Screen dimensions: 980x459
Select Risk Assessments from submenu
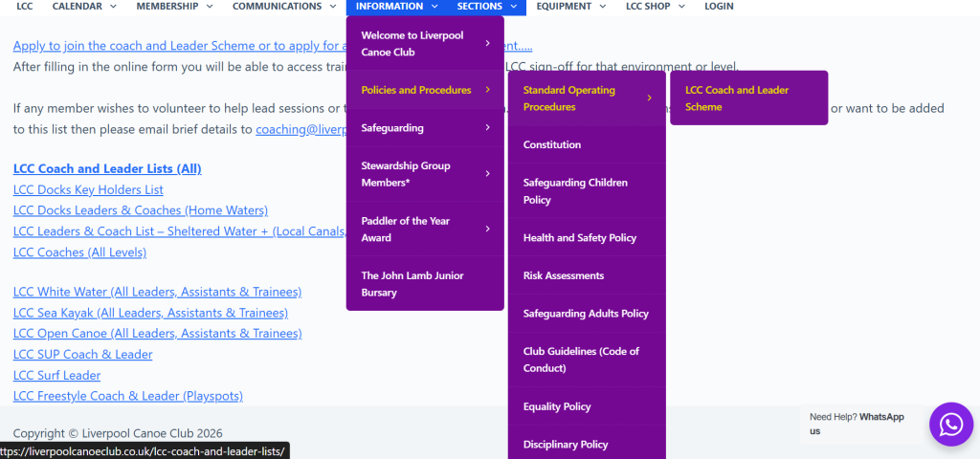click(x=563, y=275)
